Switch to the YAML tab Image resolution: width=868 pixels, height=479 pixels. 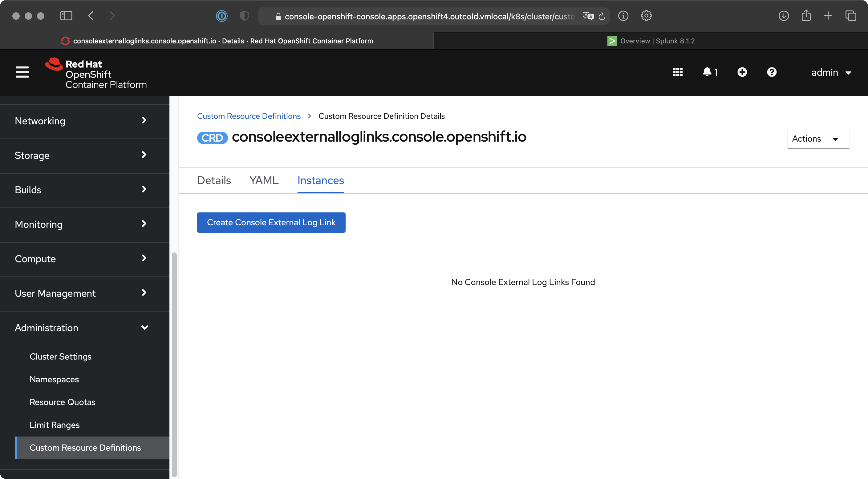tap(264, 181)
